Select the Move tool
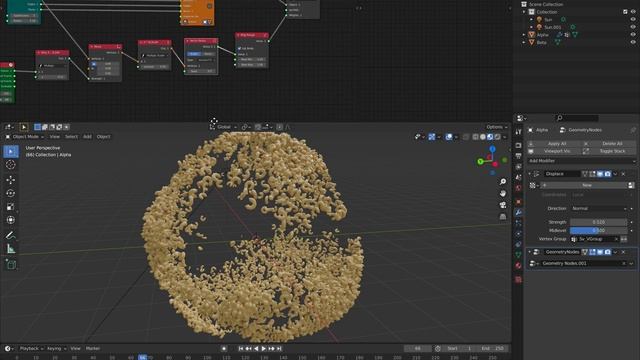 11,180
